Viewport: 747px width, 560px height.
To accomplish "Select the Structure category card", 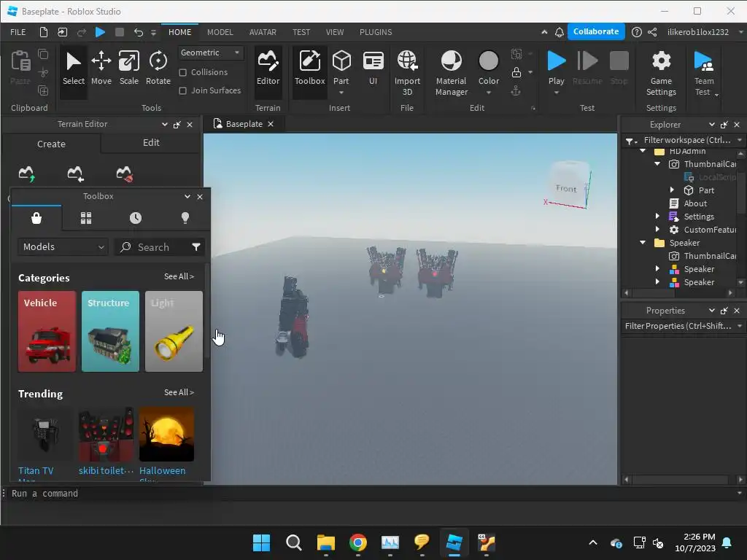I will 110,332.
